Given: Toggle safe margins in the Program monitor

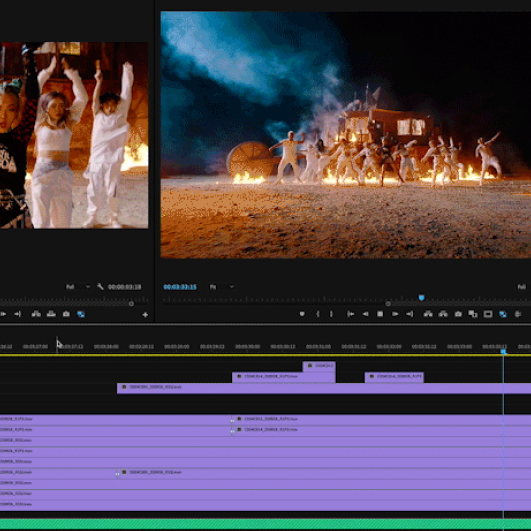Looking at the screenshot, I should point(488,314).
